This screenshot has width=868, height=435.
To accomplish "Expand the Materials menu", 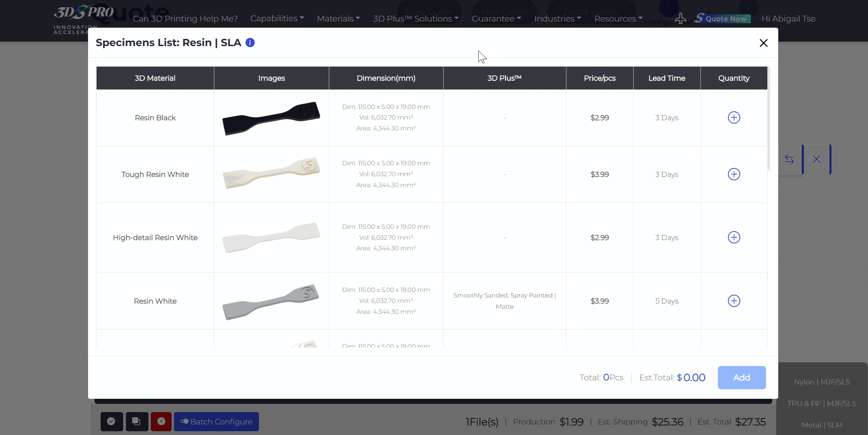I will point(338,19).
